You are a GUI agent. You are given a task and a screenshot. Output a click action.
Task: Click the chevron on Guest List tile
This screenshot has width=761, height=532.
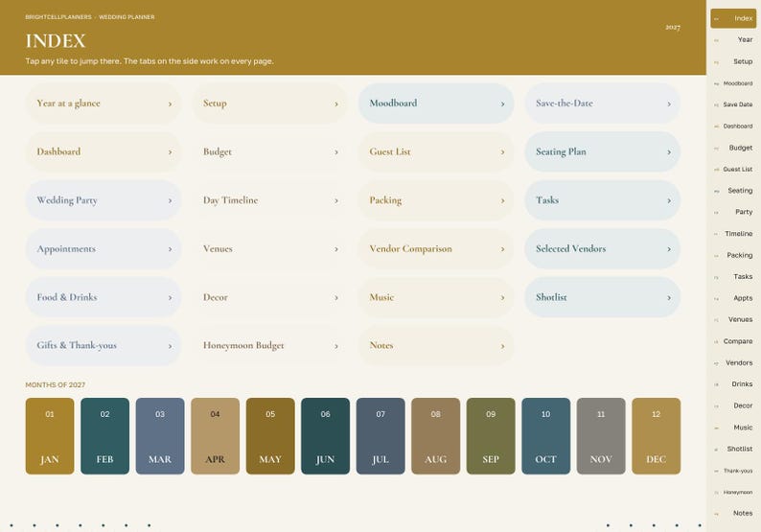[x=502, y=152]
